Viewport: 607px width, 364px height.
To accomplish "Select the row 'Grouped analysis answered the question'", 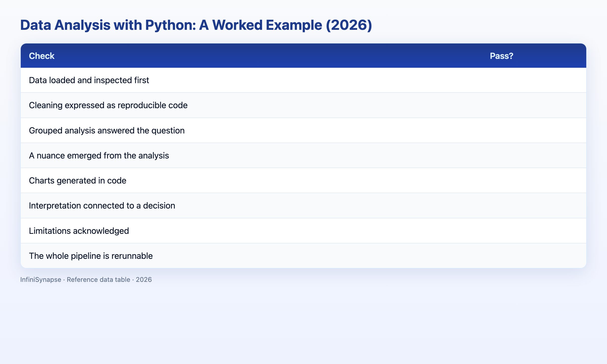I will [303, 130].
